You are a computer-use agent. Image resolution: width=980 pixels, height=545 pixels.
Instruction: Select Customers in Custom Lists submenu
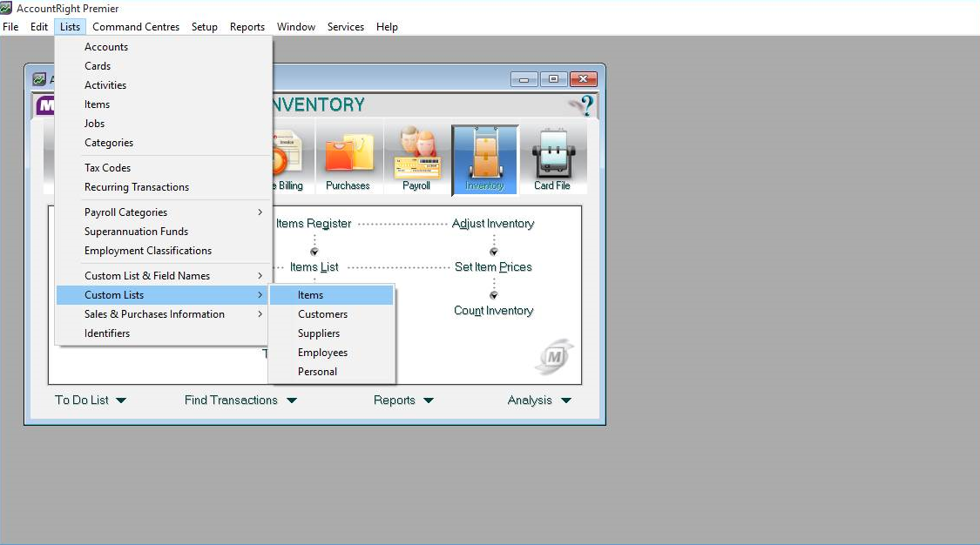331,314
